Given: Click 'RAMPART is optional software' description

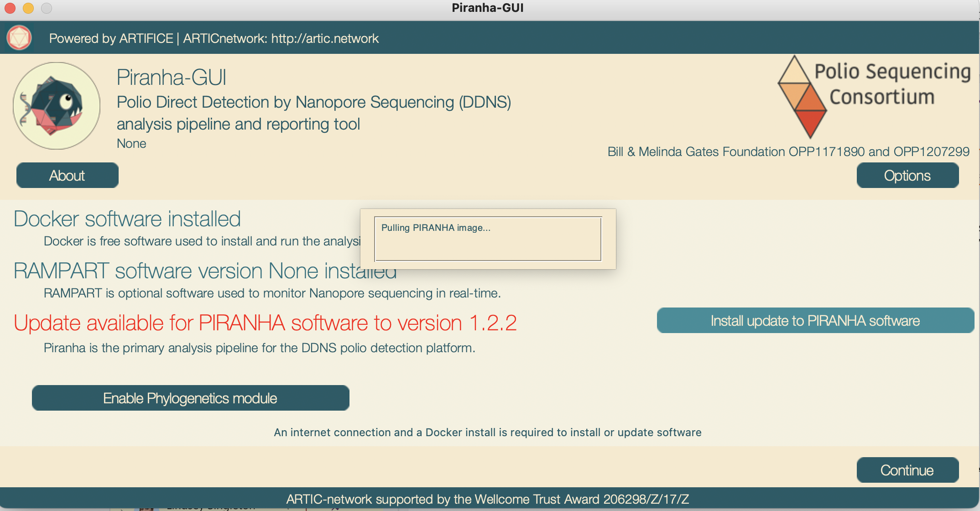Looking at the screenshot, I should (x=272, y=293).
